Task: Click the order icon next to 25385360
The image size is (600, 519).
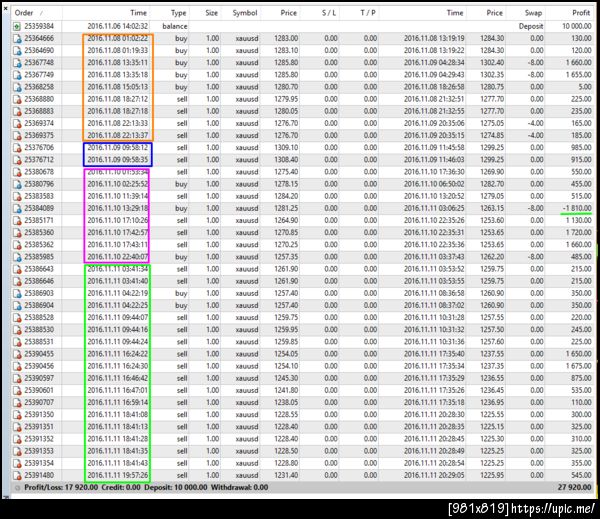Action: coord(17,233)
